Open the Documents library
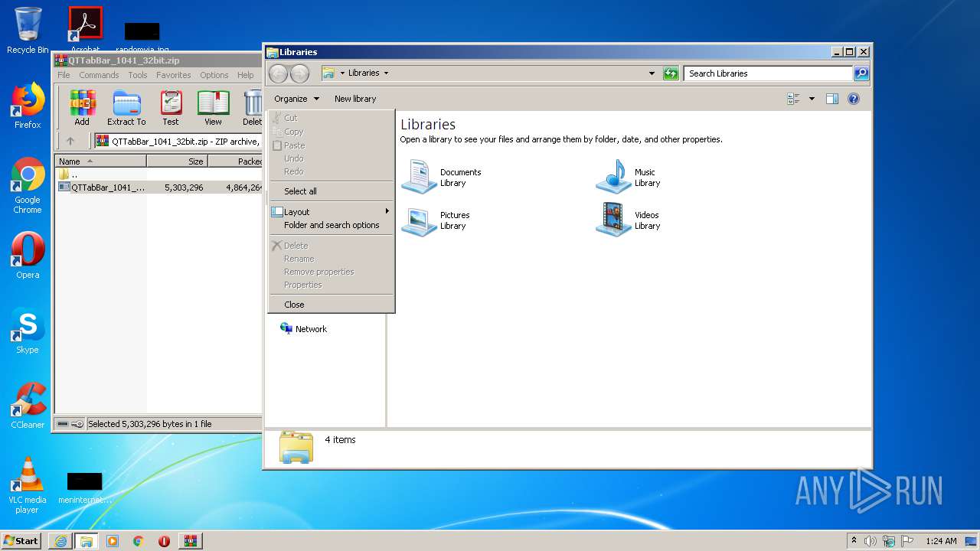 442,177
